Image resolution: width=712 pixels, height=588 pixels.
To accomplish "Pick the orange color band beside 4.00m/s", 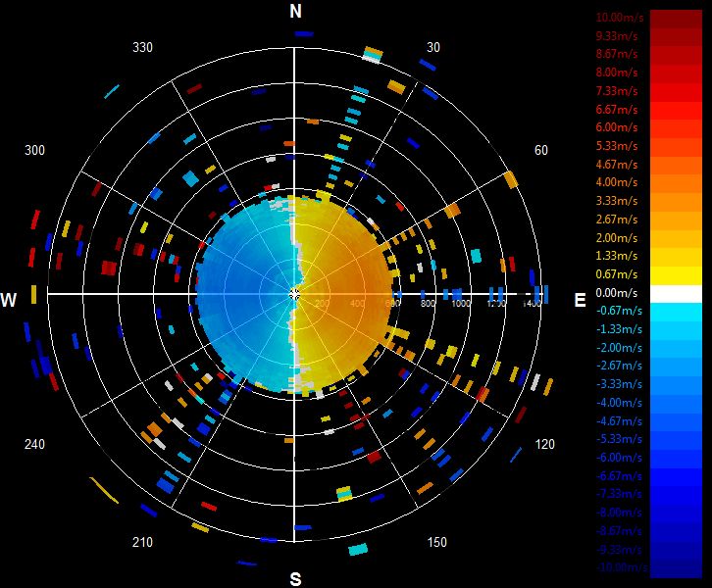I will [676, 184].
